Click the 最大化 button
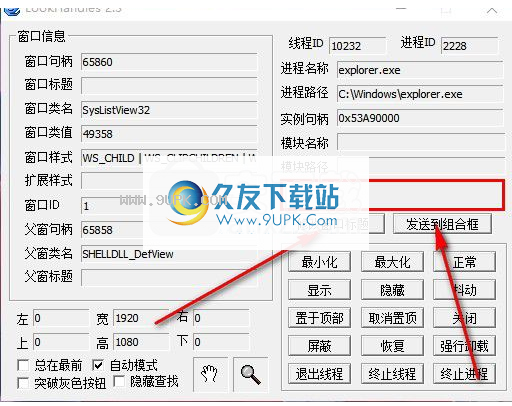512x406 pixels. tap(392, 262)
